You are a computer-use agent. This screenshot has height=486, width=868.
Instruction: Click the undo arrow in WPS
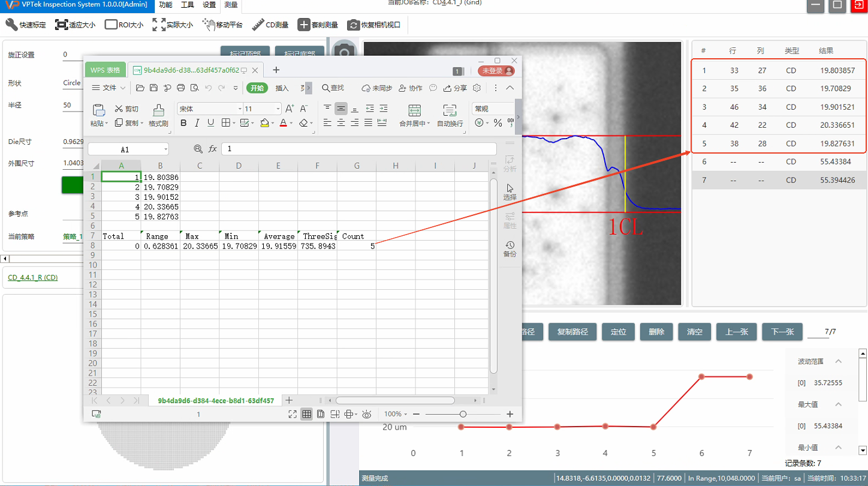point(209,88)
